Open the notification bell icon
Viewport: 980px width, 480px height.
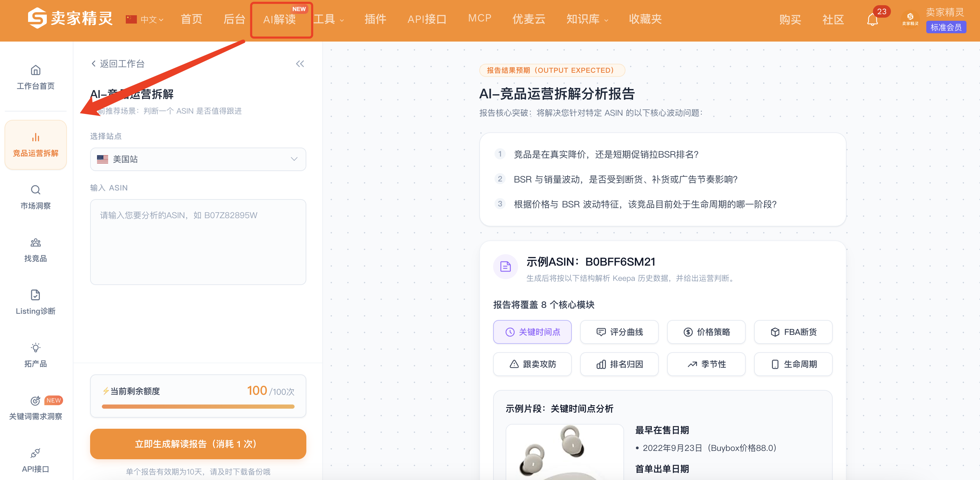(872, 19)
